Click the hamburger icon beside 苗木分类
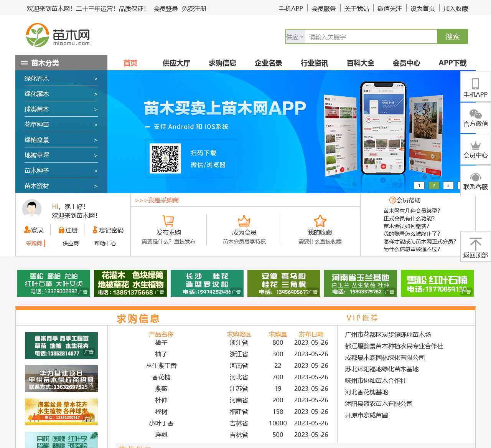491x448 pixels. click(24, 63)
